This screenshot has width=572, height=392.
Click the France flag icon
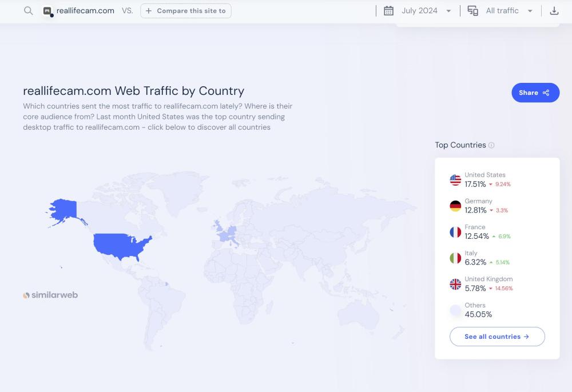pyautogui.click(x=455, y=232)
